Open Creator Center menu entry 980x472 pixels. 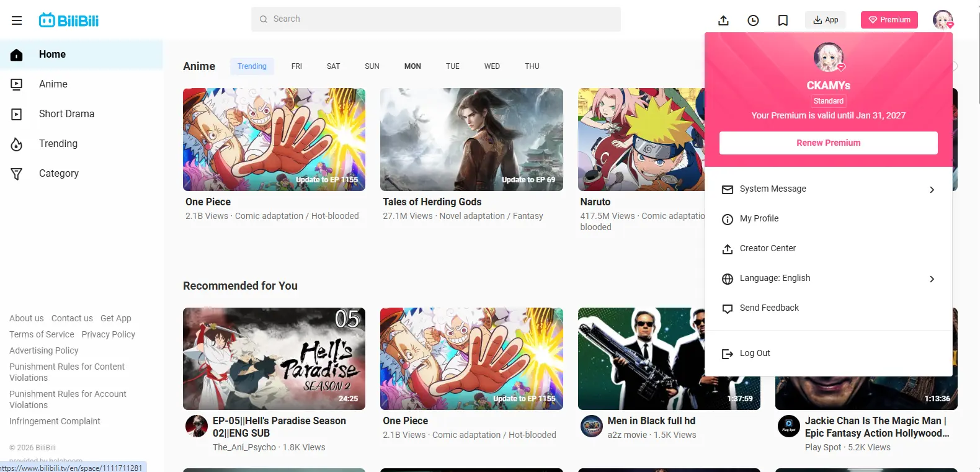click(829, 249)
